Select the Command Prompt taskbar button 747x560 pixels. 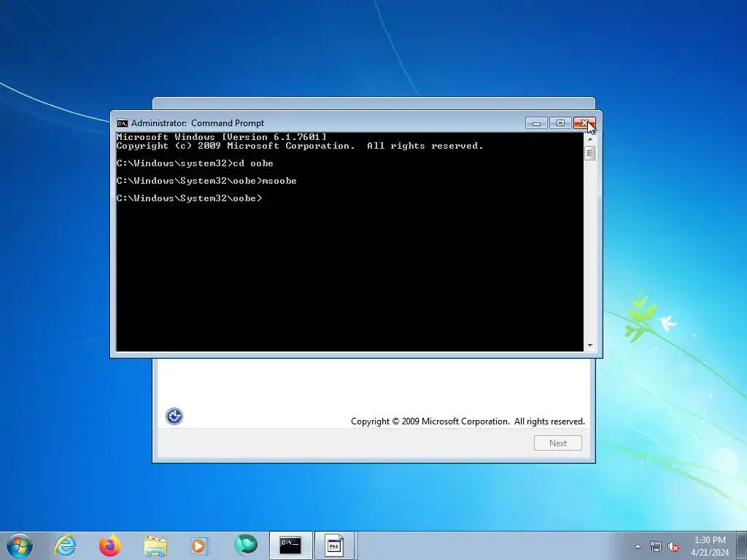(290, 545)
